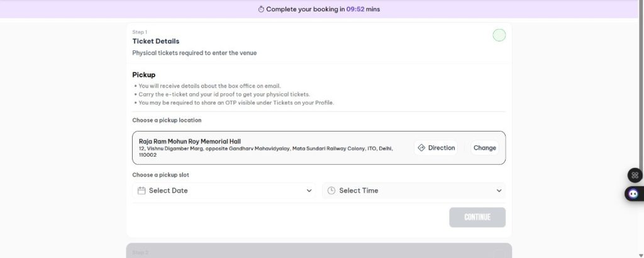Expand the greyed-out Step 2 section
The width and height of the screenshot is (644, 258).
click(x=318, y=250)
